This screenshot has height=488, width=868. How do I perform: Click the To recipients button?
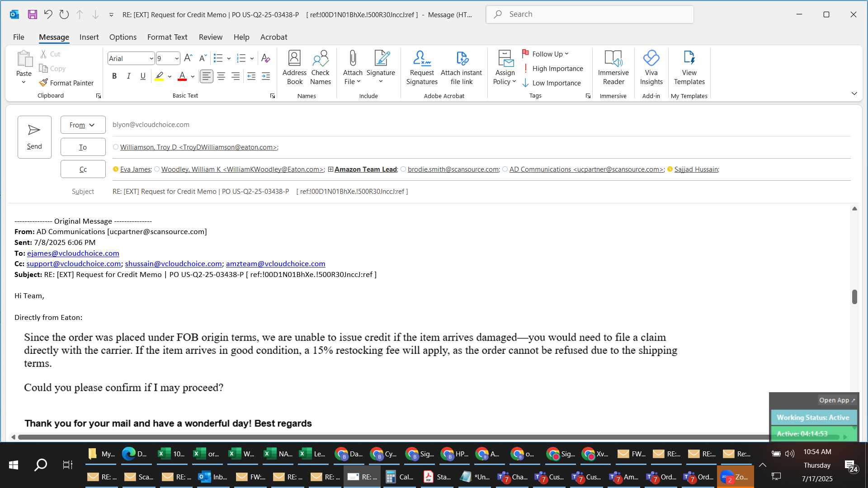pos(83,147)
